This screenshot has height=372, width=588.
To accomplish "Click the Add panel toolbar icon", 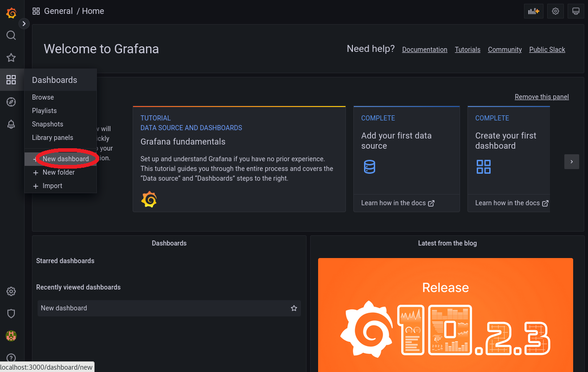I will click(533, 11).
